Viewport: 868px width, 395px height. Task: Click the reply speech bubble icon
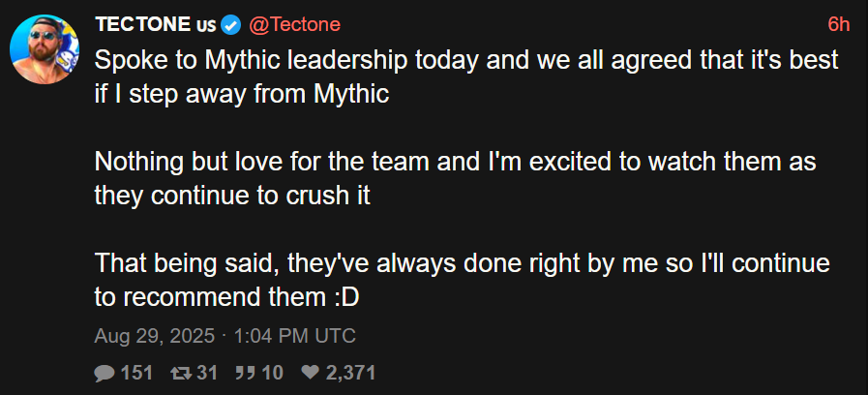[105, 373]
